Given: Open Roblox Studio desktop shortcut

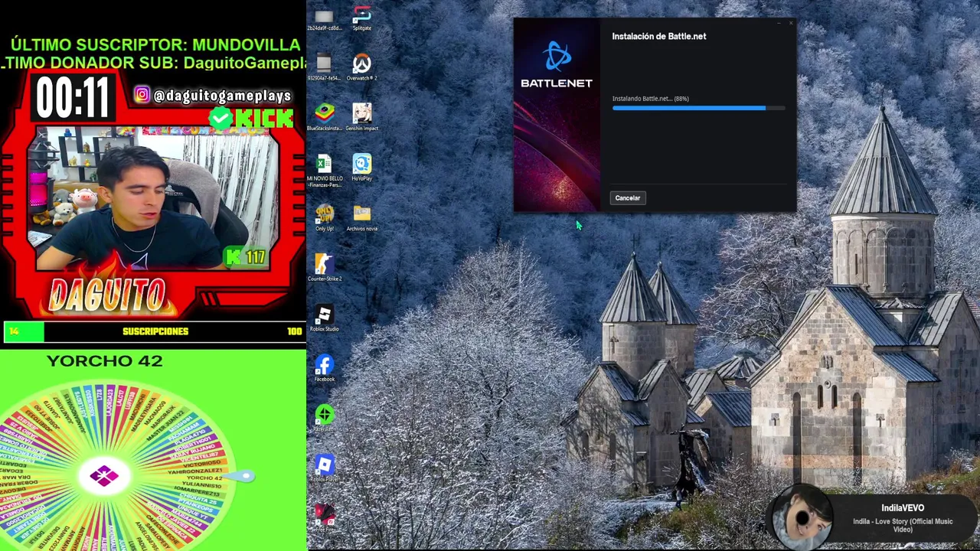Looking at the screenshot, I should (x=325, y=318).
